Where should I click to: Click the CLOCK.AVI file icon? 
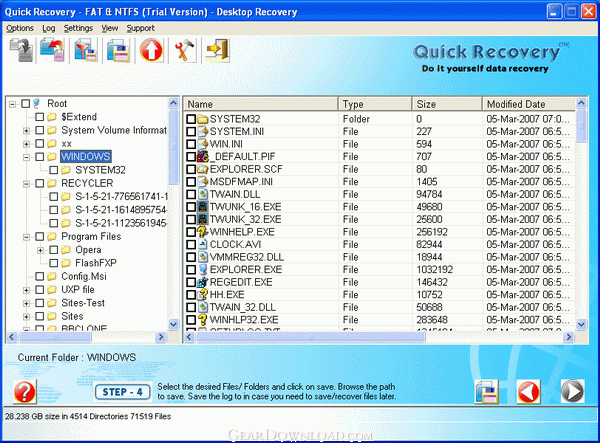[x=202, y=244]
